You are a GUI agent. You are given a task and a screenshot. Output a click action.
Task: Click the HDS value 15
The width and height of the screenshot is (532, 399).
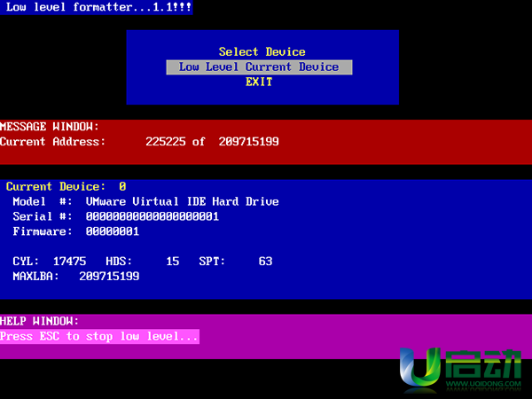pyautogui.click(x=172, y=262)
